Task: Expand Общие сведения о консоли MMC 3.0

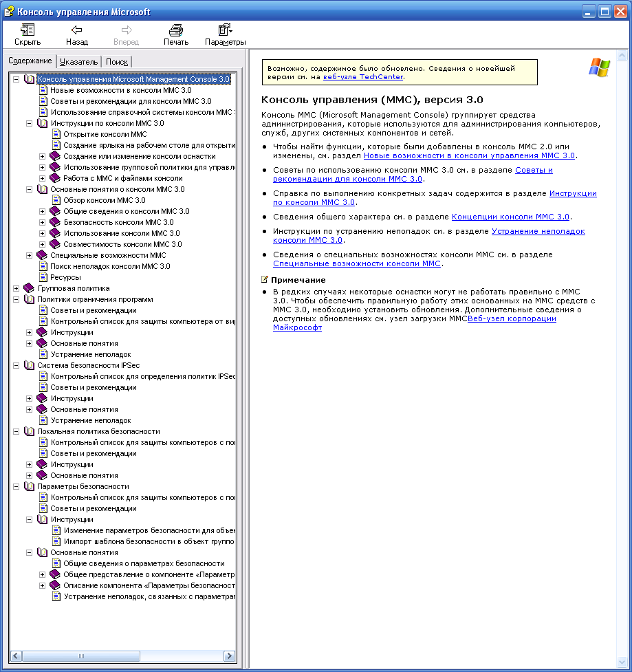Action: [x=42, y=211]
